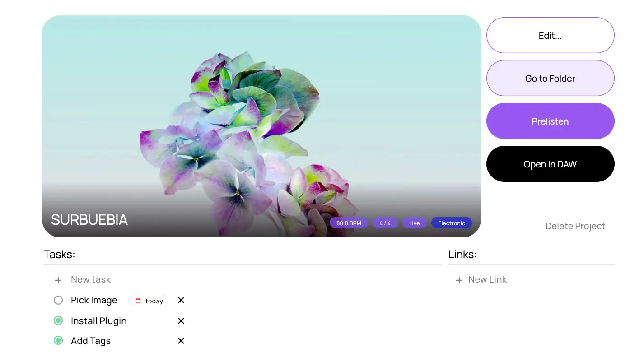This screenshot has width=644, height=362.
Task: Uncheck the Install Plugin task
Action: [58, 321]
